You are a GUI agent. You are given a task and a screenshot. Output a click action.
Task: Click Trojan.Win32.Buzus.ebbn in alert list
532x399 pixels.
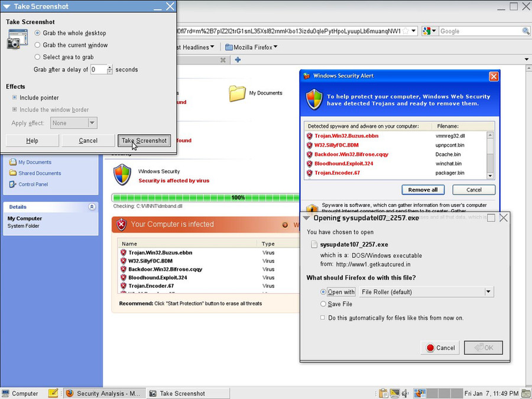pos(346,136)
